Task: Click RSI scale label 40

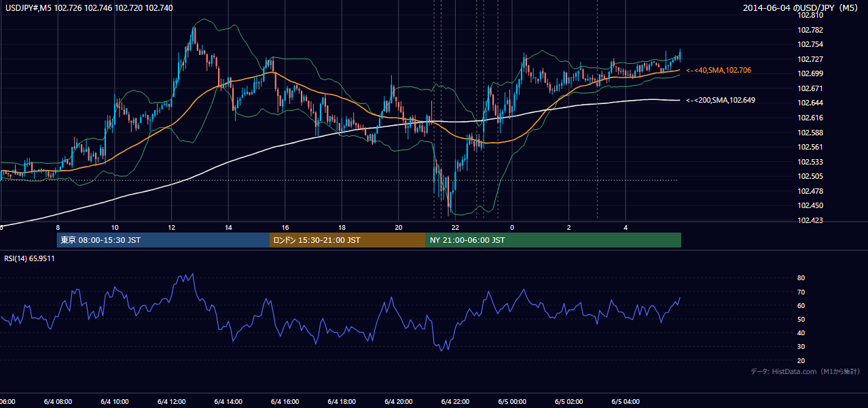Action: click(x=801, y=333)
